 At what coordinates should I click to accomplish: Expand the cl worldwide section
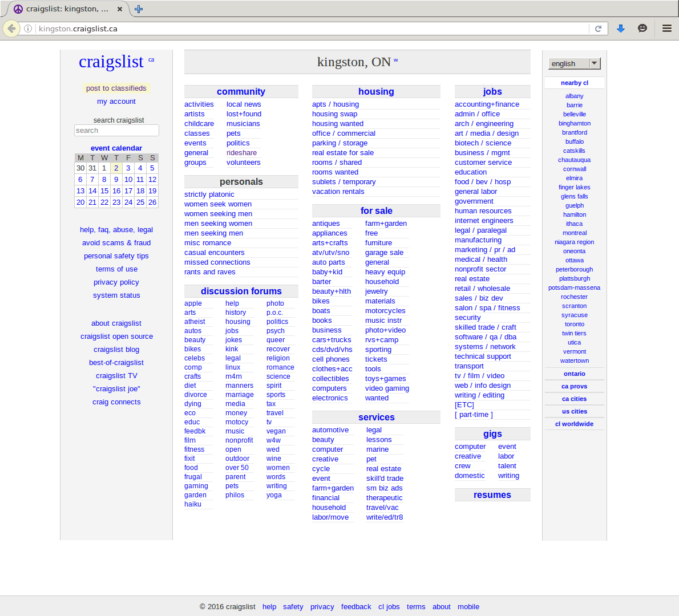coord(574,424)
